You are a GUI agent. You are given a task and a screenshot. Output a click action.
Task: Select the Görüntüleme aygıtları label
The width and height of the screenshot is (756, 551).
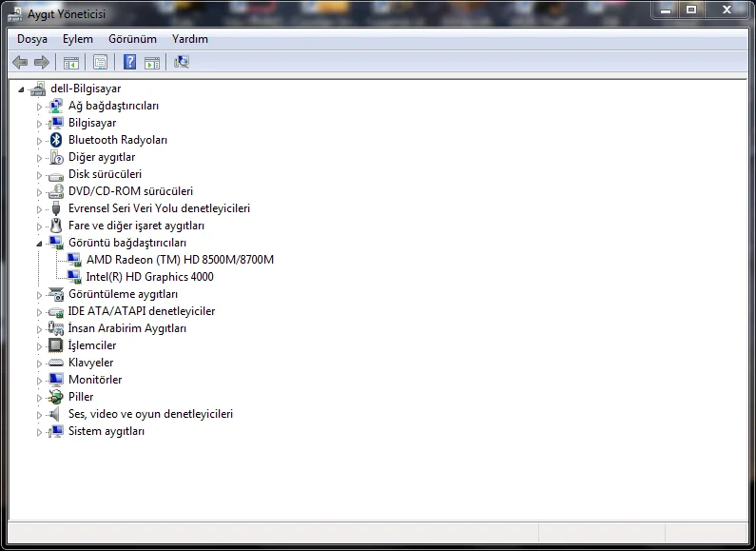123,294
